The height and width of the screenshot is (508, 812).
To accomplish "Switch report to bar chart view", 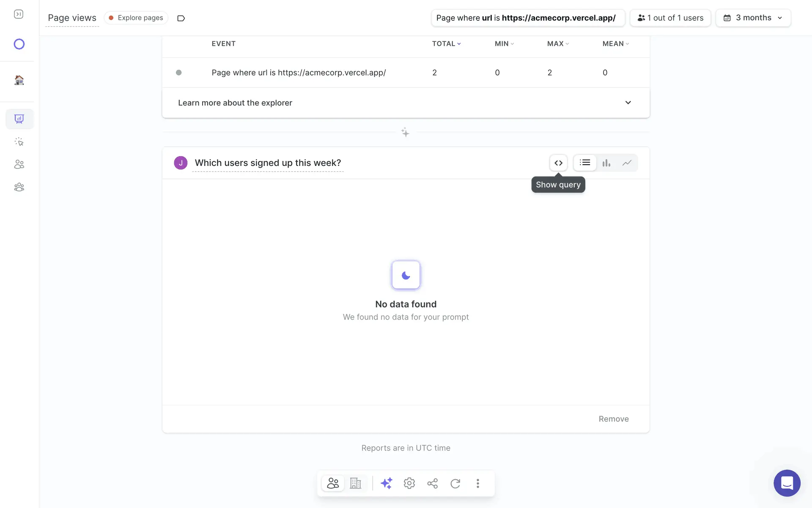I will point(606,163).
